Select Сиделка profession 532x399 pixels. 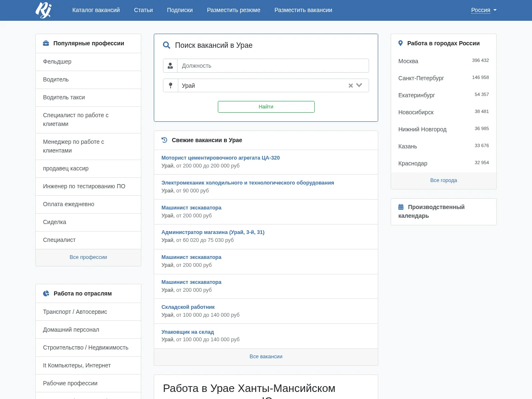[x=88, y=222]
